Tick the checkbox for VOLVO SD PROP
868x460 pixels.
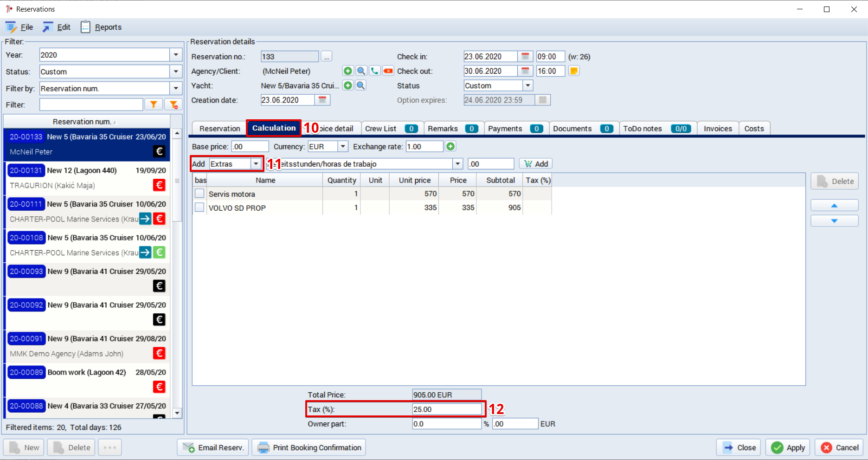[x=199, y=207]
